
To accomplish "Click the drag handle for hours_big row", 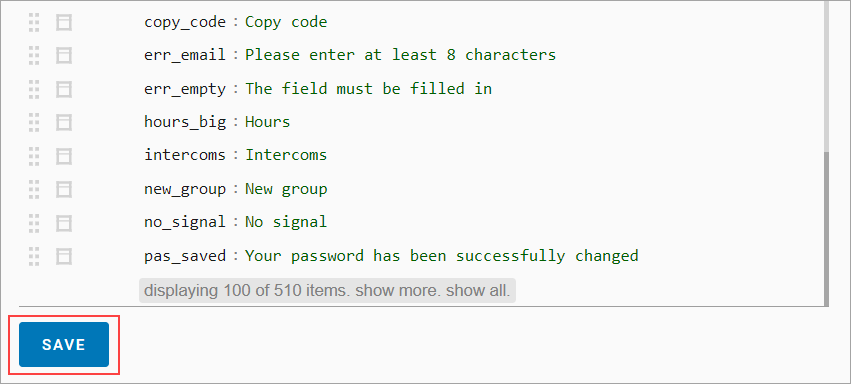I will click(34, 122).
